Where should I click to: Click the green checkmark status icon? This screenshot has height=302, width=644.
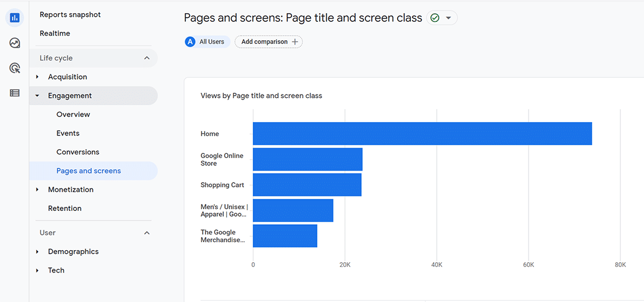[435, 18]
